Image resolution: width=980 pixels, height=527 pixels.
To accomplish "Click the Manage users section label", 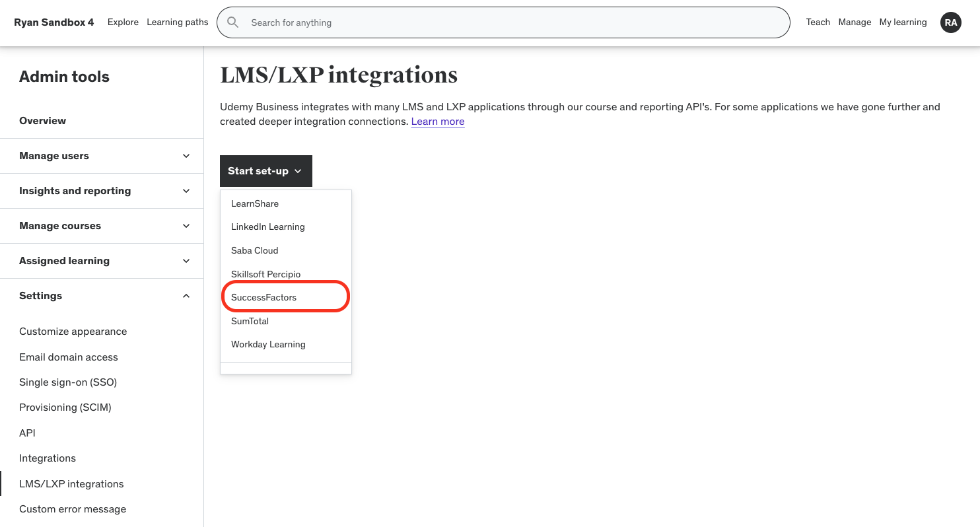I will coord(54,156).
